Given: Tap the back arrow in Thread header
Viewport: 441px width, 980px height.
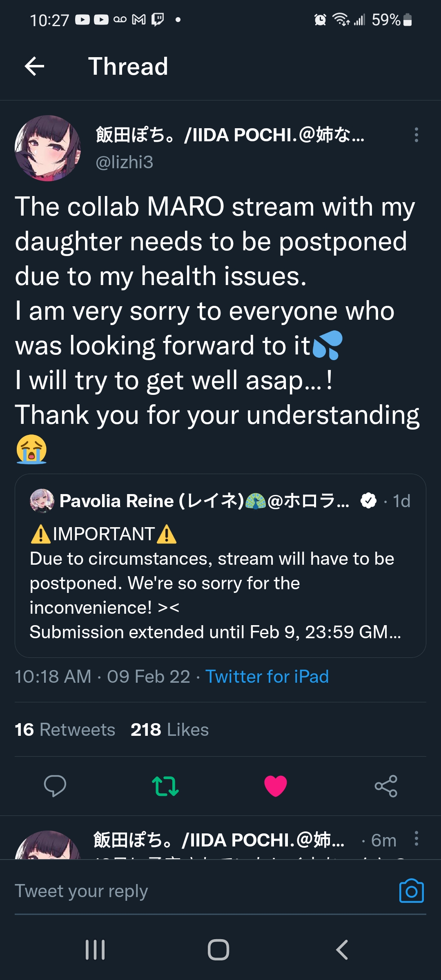Looking at the screenshot, I should click(35, 67).
